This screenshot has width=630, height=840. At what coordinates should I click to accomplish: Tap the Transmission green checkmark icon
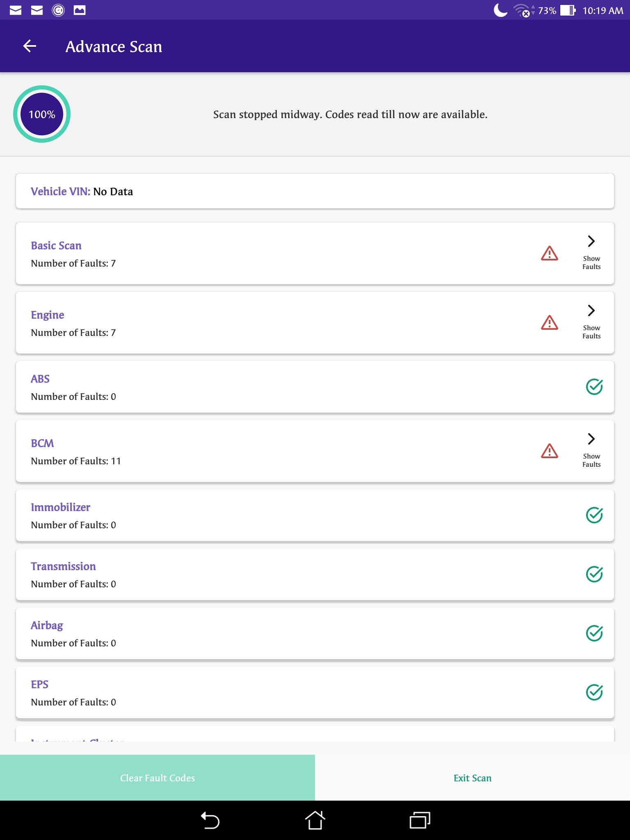[x=594, y=574]
